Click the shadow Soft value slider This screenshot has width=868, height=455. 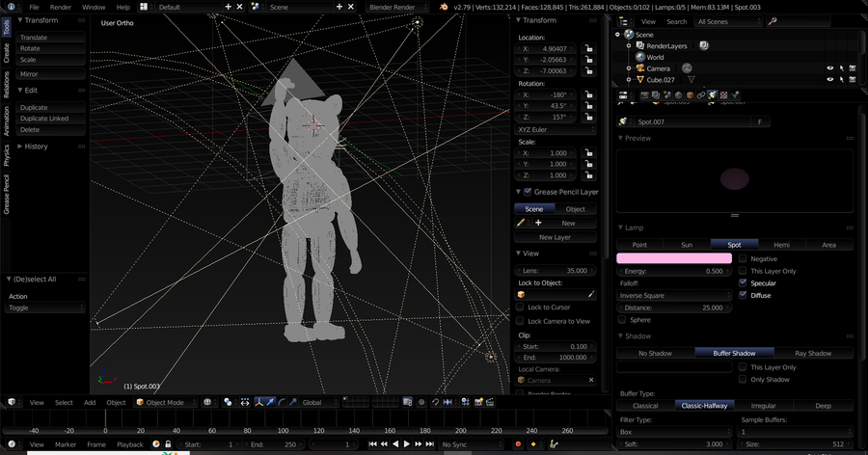[x=674, y=444]
